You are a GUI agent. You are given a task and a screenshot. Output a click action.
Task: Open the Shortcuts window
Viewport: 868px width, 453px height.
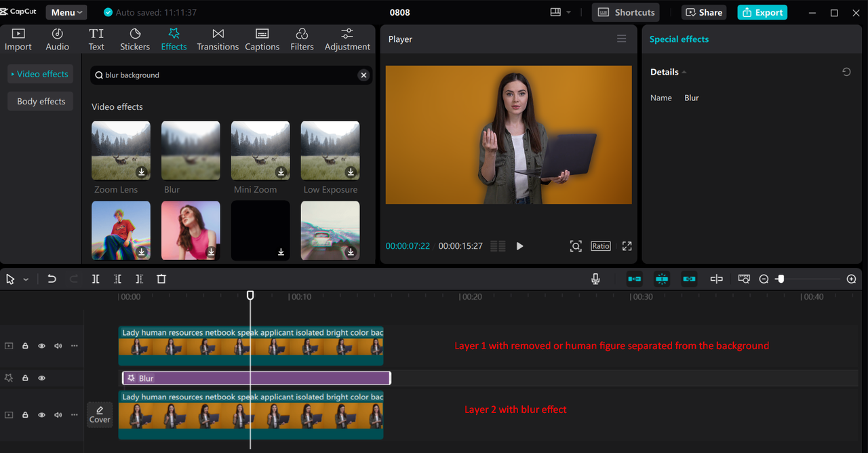[627, 12]
